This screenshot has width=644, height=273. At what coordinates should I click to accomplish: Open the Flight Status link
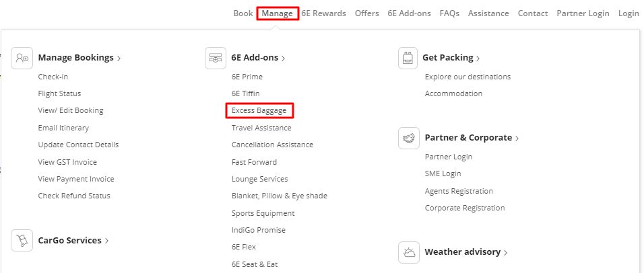pos(59,93)
